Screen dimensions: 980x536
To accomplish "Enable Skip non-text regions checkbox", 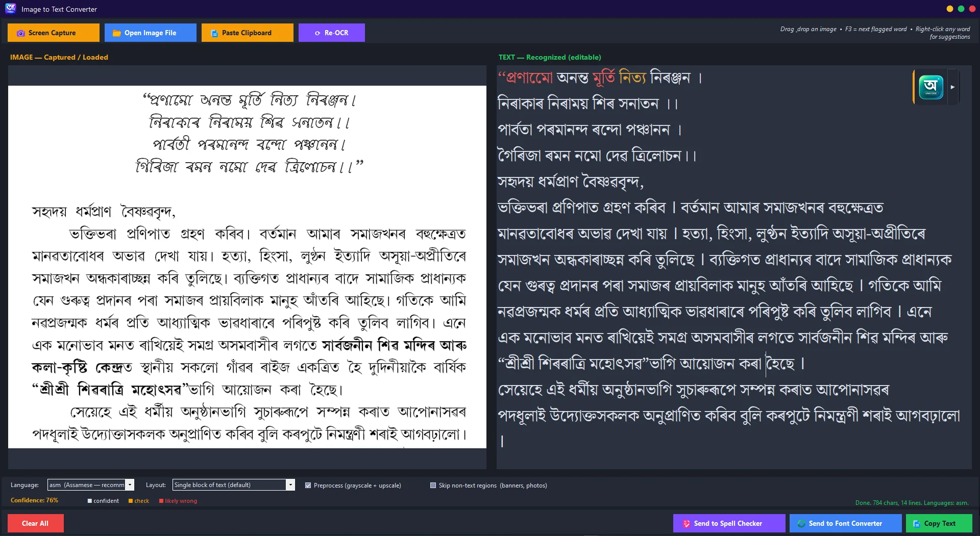I will point(433,486).
